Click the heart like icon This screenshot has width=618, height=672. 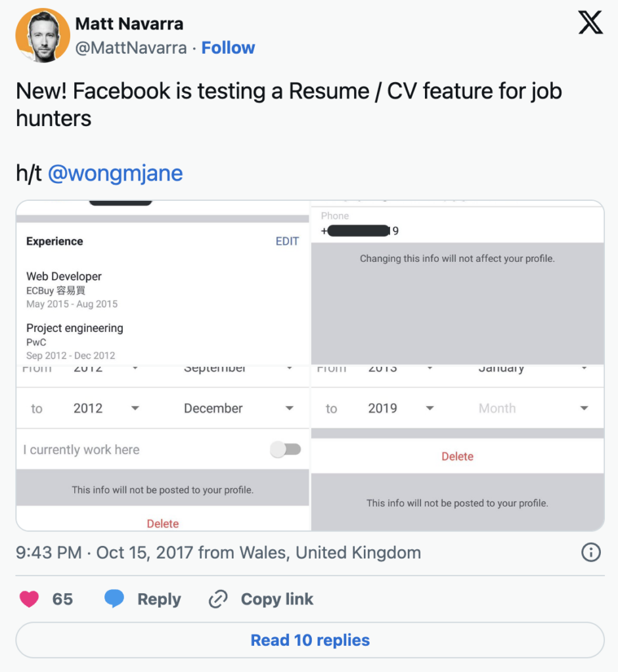pos(29,598)
